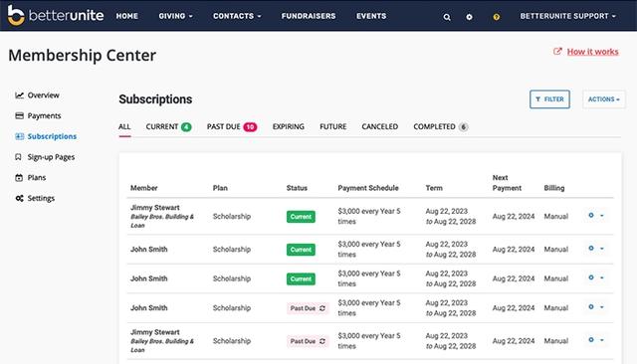Switch to the Completed tab

click(440, 126)
